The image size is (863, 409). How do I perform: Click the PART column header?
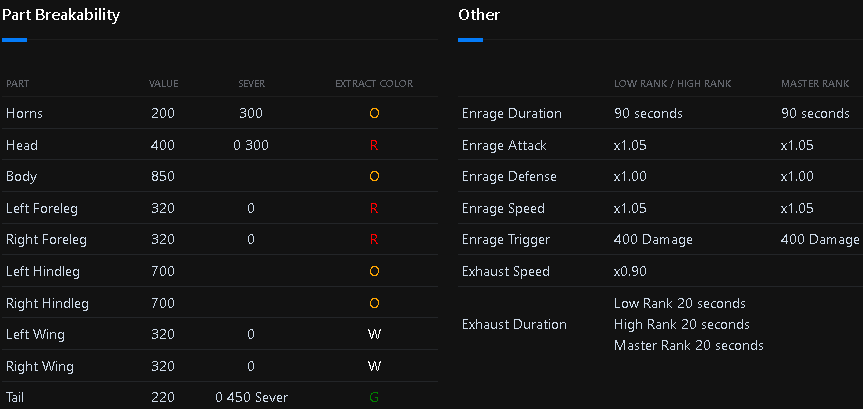point(18,83)
